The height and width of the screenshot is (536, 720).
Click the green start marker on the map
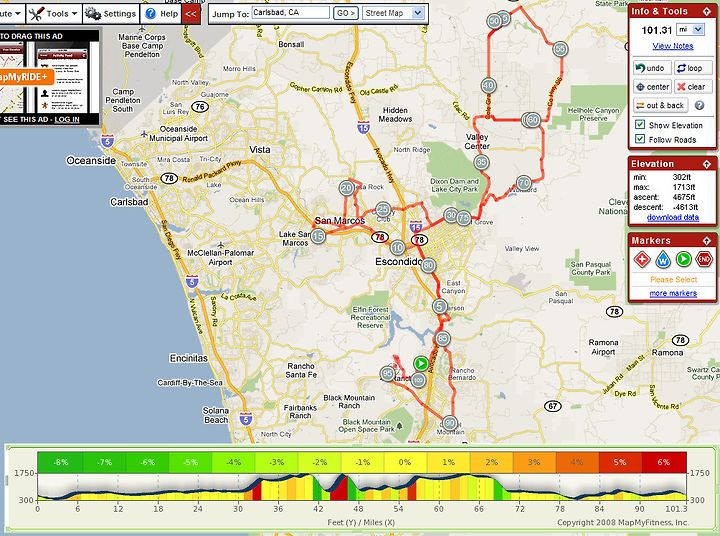(x=420, y=364)
